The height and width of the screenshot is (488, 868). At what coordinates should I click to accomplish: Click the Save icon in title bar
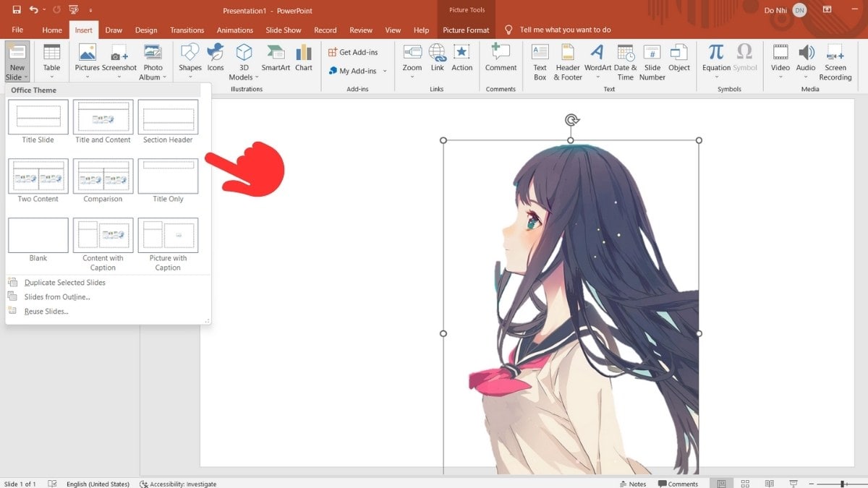click(16, 10)
